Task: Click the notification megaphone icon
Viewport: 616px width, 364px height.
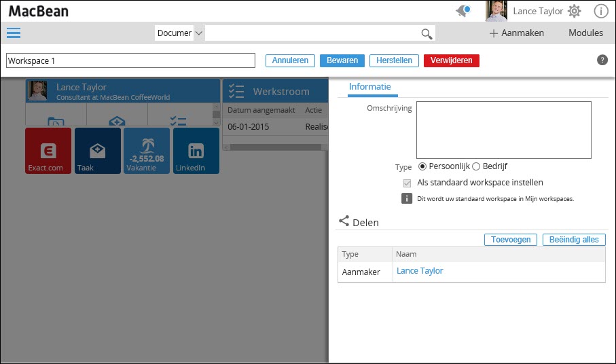Action: tap(463, 11)
